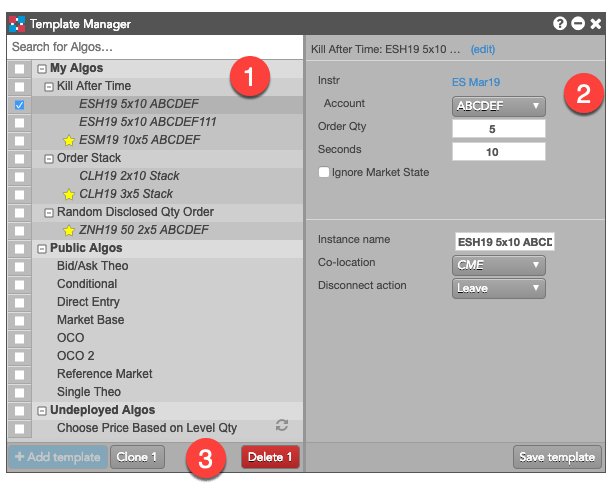Open the ES Mar19 instrument link
This screenshot has width=613, height=491.
476,82
